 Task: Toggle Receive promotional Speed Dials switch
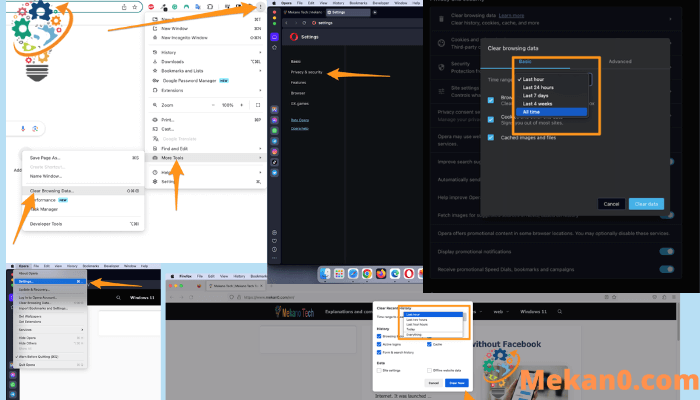[x=667, y=269]
